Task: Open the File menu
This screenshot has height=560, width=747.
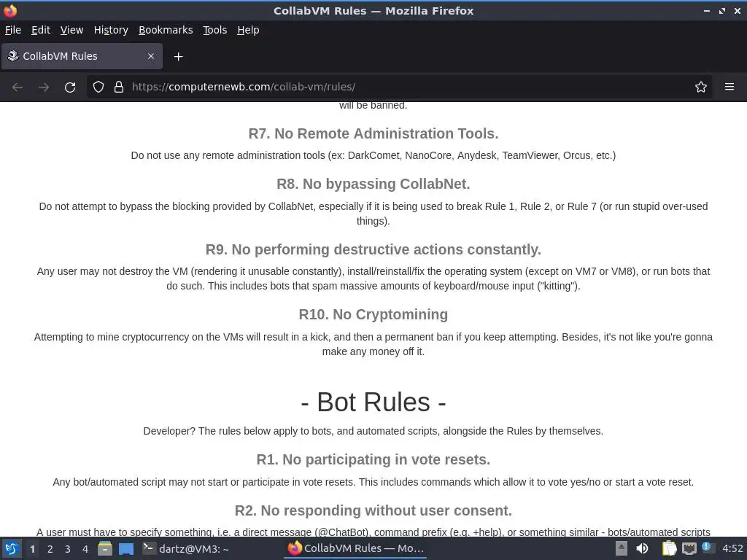Action: point(13,30)
